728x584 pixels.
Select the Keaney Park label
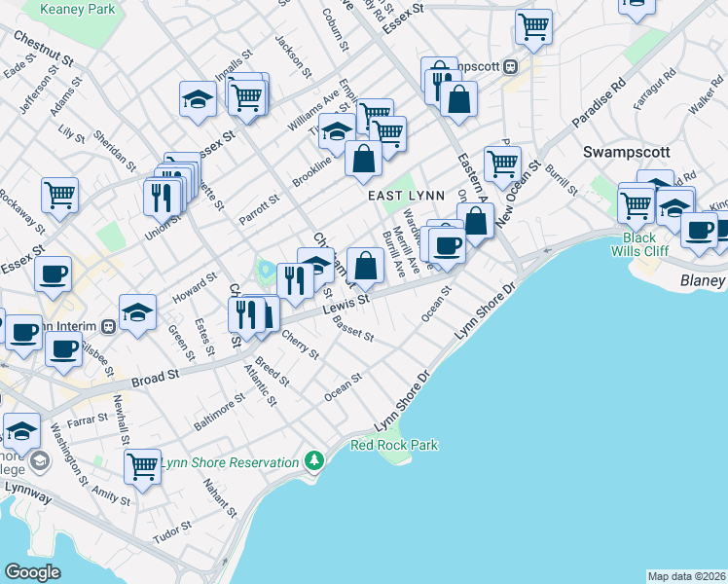pyautogui.click(x=77, y=9)
